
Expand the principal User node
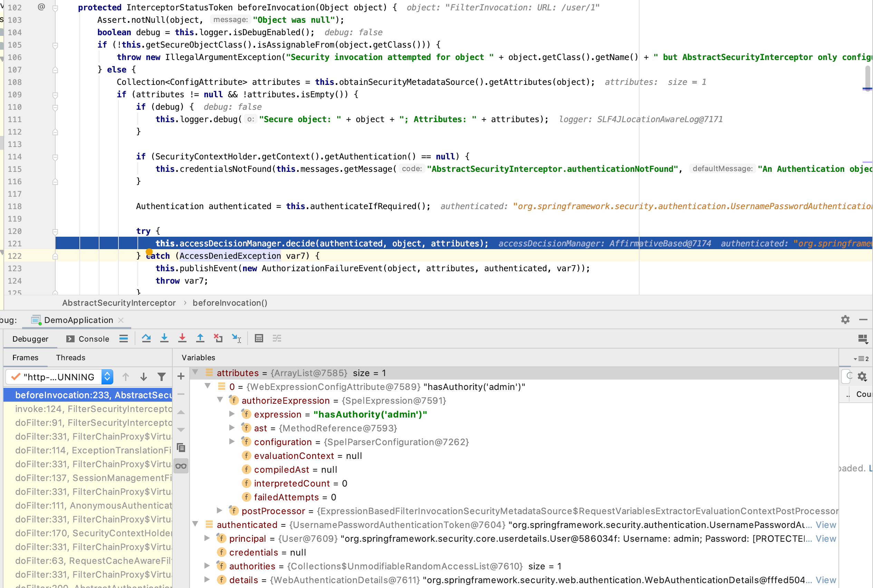click(207, 538)
